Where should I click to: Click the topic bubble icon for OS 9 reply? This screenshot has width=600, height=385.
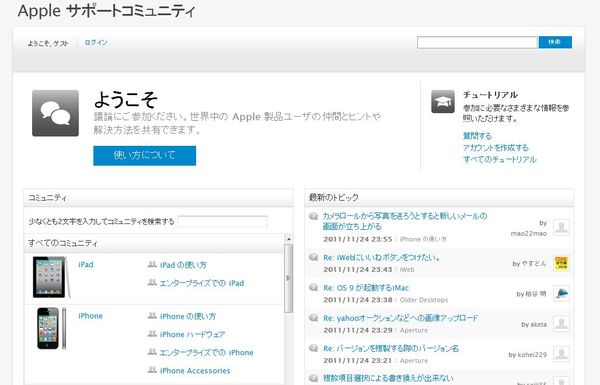tap(313, 287)
